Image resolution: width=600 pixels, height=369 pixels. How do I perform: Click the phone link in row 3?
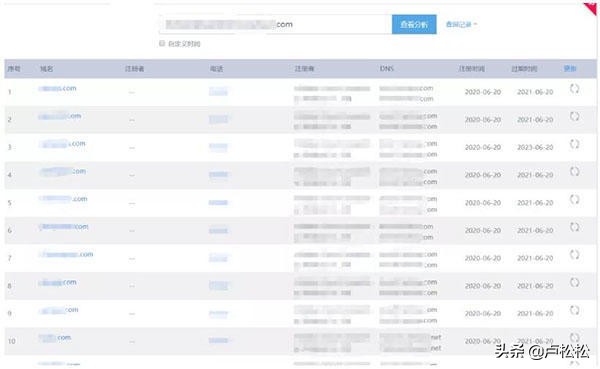(x=218, y=147)
